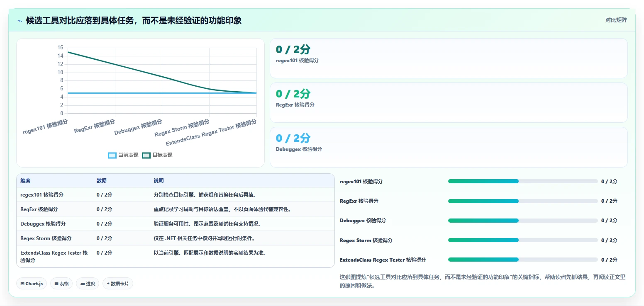Toggle the 目标表现 legend item
This screenshot has width=644, height=306.
coord(157,155)
